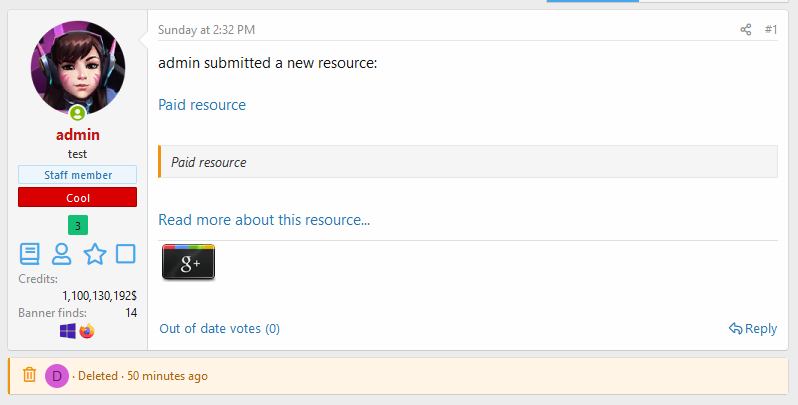Click the red Cool banner
The width and height of the screenshot is (798, 405).
77,197
